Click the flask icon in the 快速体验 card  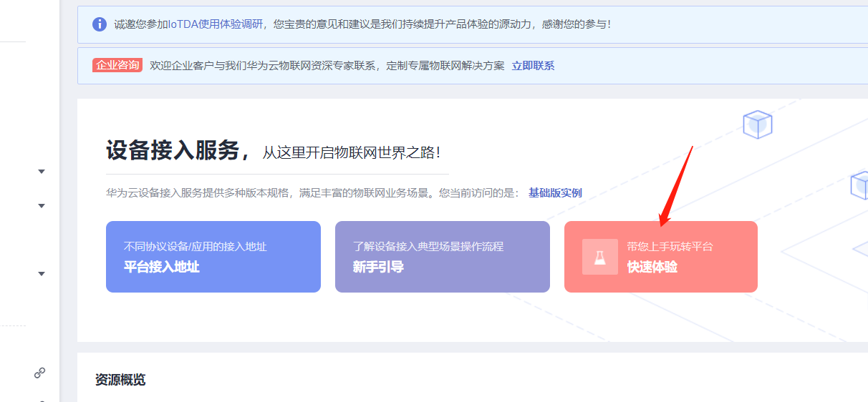coord(600,257)
